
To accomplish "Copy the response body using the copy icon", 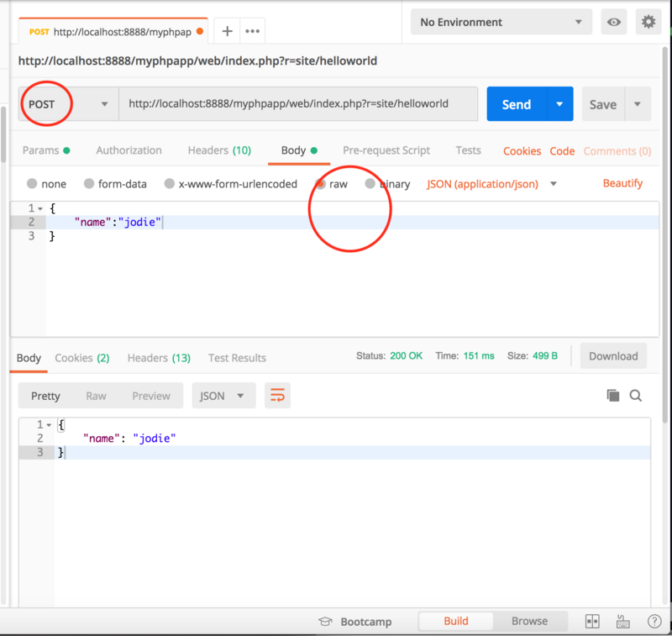I will click(613, 395).
